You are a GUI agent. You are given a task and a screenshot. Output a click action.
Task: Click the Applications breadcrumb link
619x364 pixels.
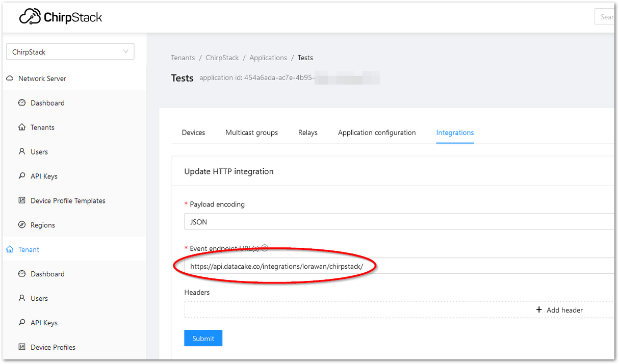click(x=268, y=58)
